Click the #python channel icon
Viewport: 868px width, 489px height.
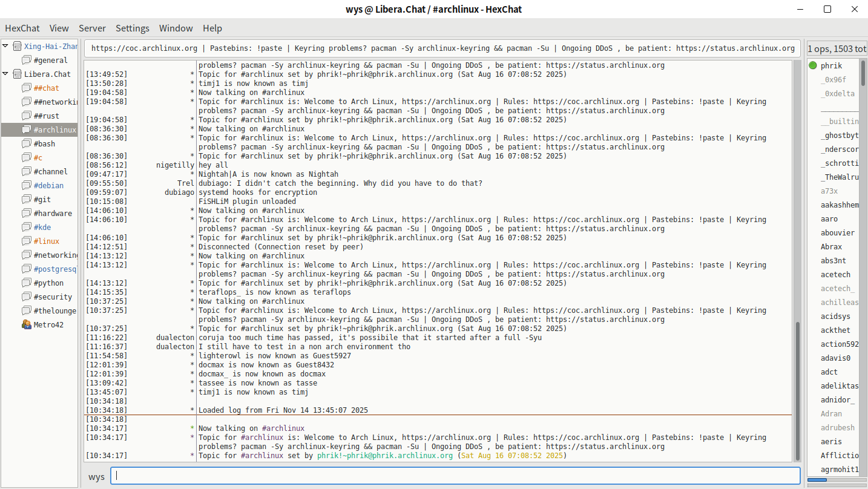pos(27,283)
